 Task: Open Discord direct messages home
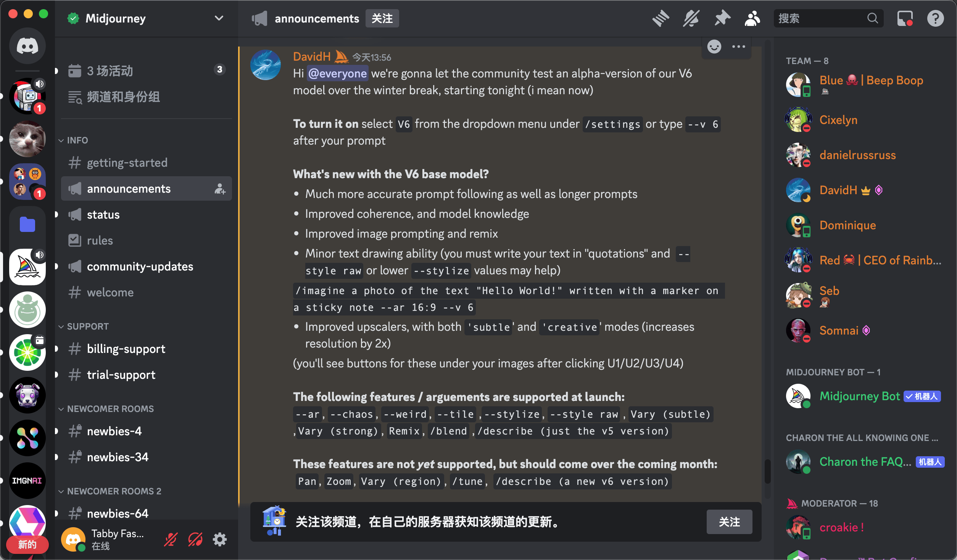coord(27,46)
